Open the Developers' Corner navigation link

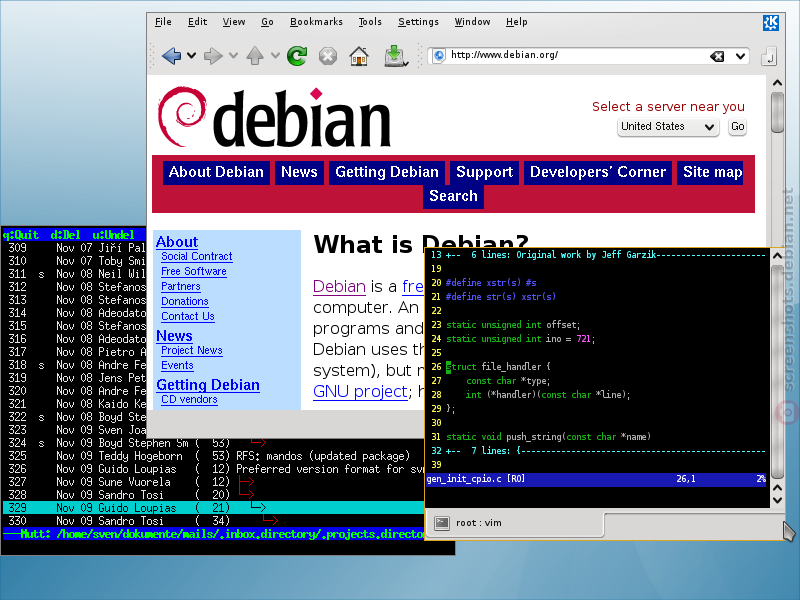598,172
